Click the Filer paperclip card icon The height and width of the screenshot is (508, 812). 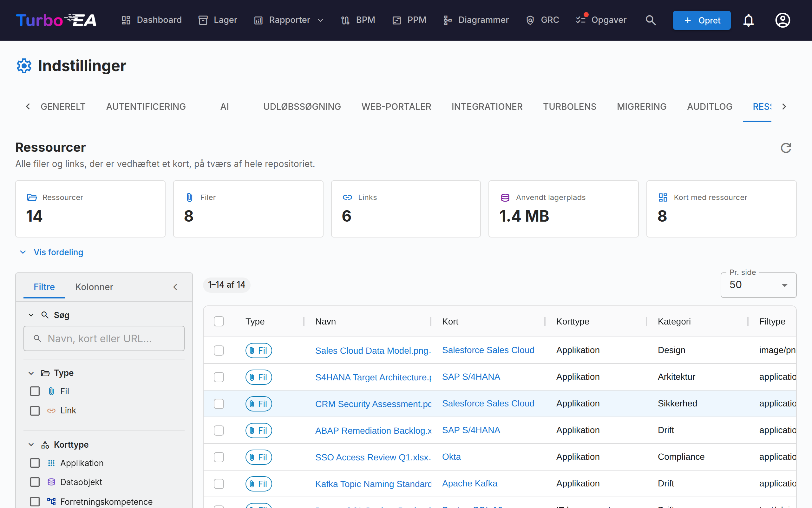(x=190, y=197)
